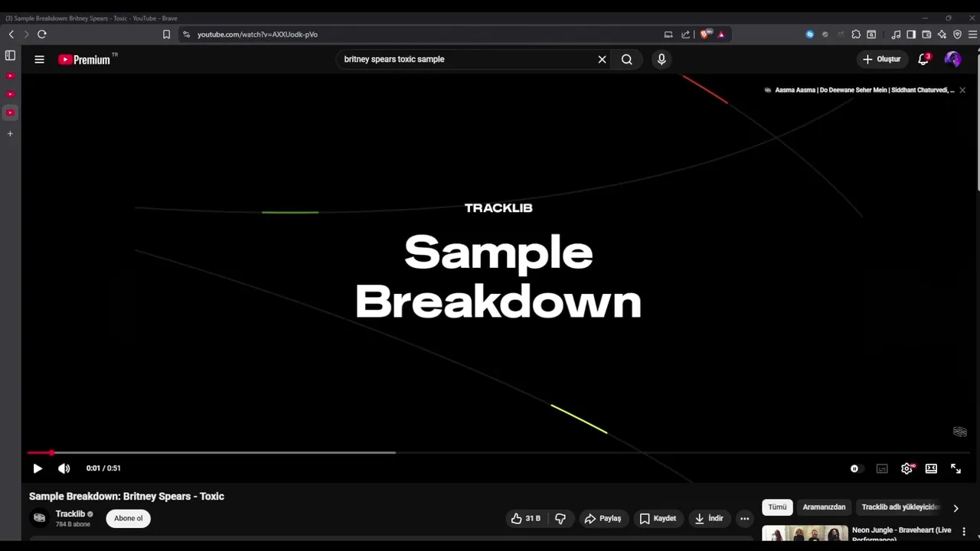Seek on the video progress bar
The width and height of the screenshot is (980, 551).
500,453
